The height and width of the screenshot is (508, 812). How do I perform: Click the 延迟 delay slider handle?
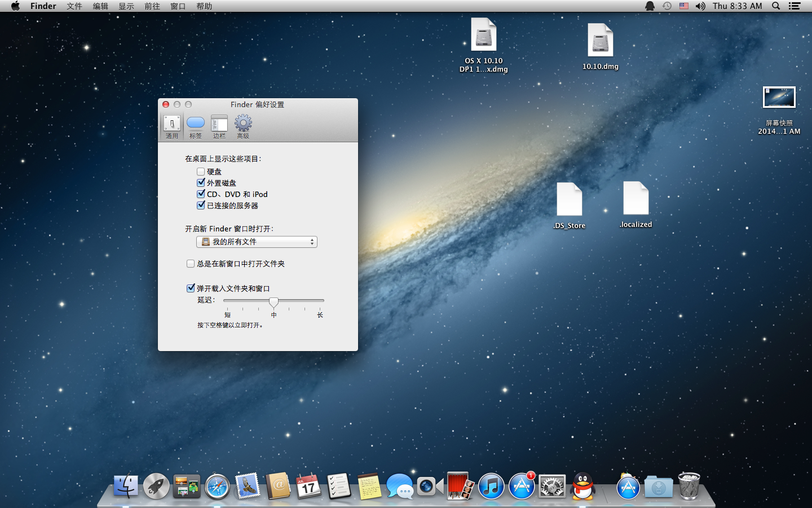pos(273,302)
